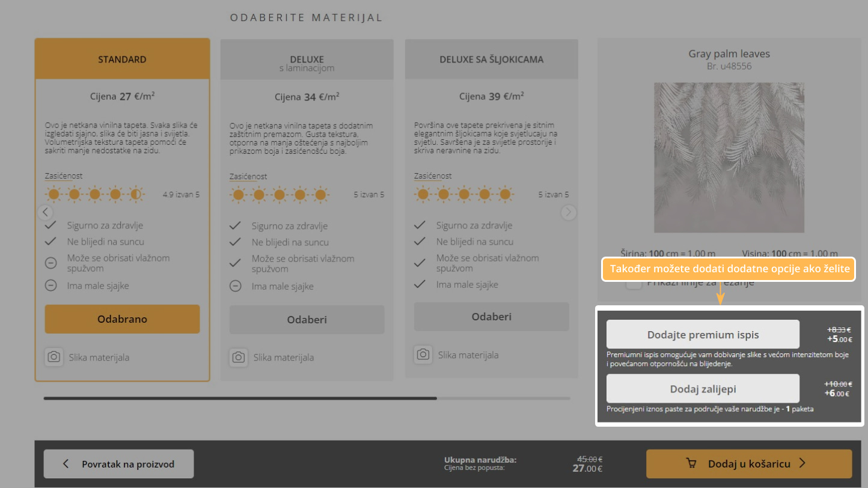Add premium print option

click(703, 335)
